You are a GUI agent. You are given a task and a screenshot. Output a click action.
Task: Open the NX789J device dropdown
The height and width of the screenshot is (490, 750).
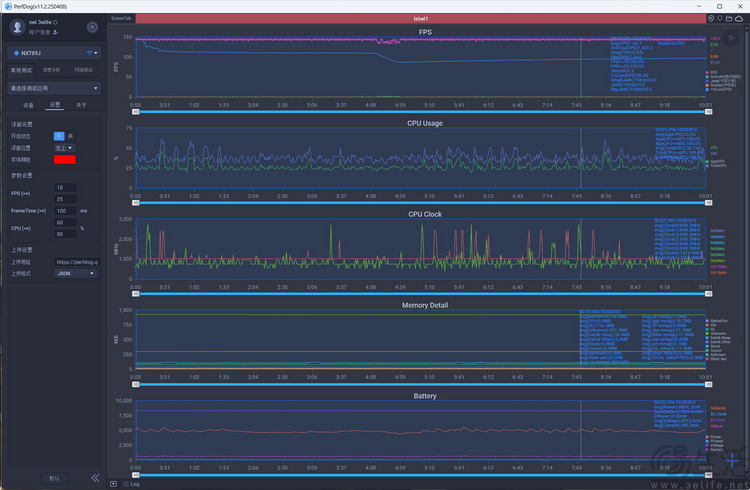pyautogui.click(x=55, y=53)
